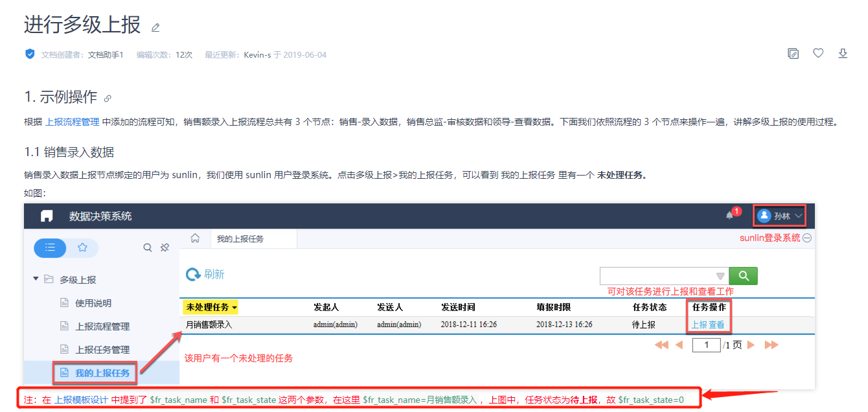Click the 刷新 refresh button
868x412 pixels.
pyautogui.click(x=205, y=275)
